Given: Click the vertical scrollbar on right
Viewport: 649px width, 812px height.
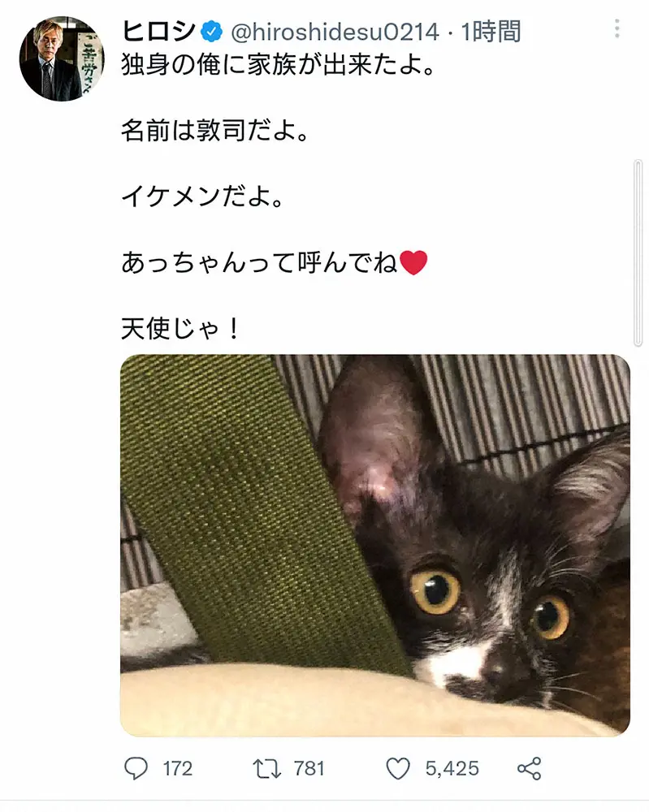Looking at the screenshot, I should pos(638,253).
